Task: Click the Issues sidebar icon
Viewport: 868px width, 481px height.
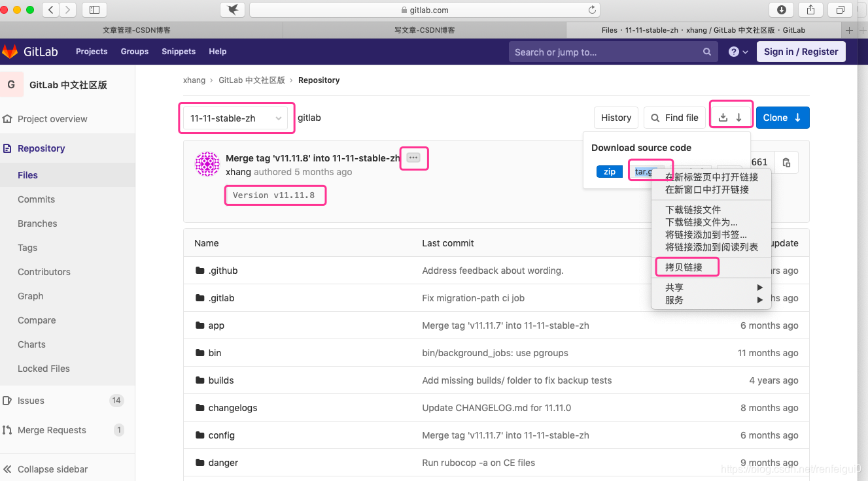Action: click(8, 401)
